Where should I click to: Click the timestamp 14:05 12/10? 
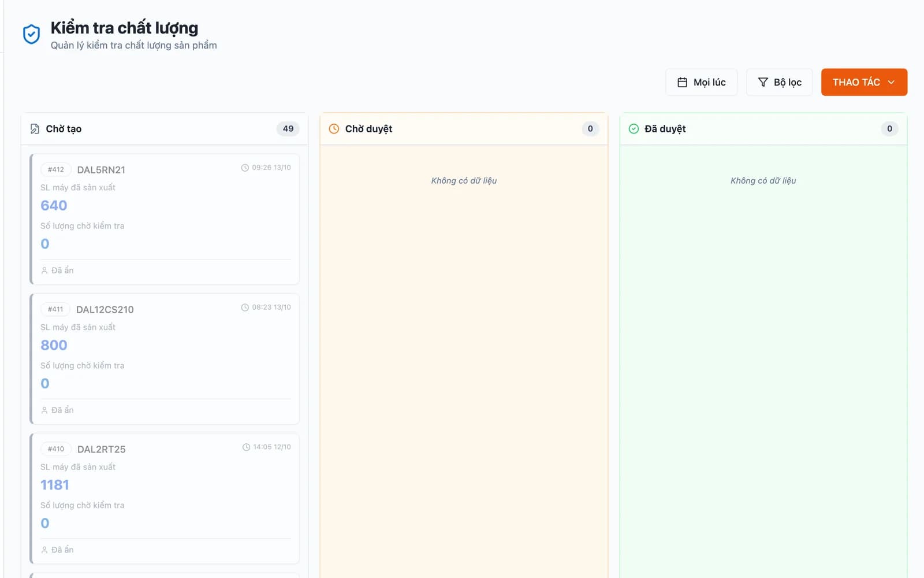(x=272, y=447)
